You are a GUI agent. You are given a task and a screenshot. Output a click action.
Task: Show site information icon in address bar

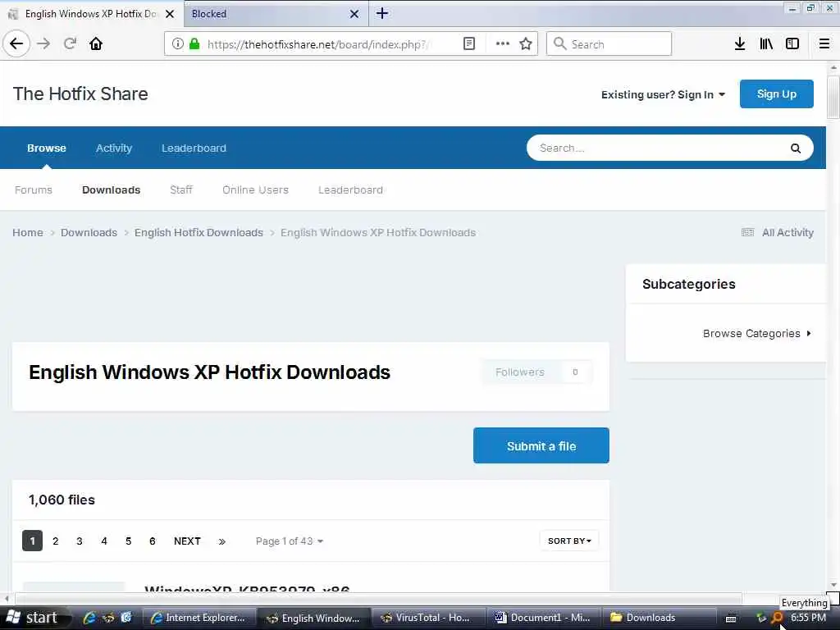(x=178, y=43)
